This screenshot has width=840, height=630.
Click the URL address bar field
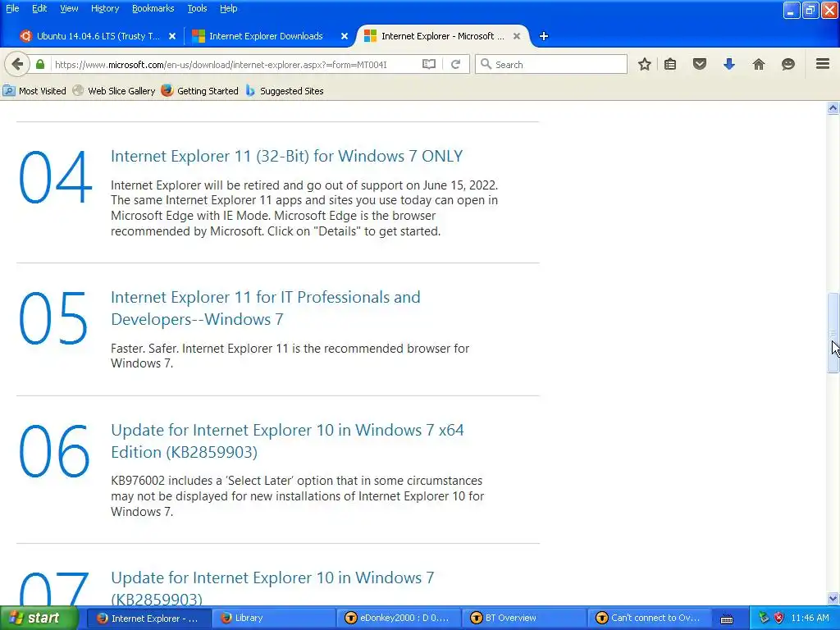tap(235, 64)
